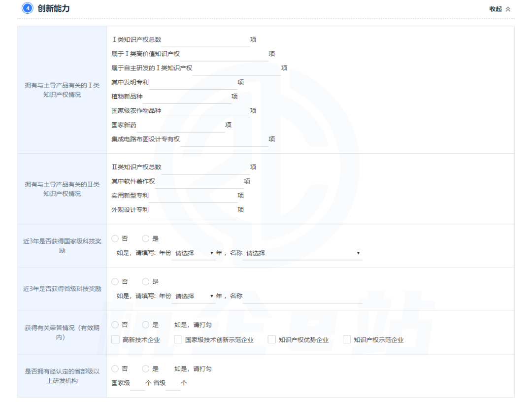
Task: Select the 国家新药 input field
Action: (180, 126)
